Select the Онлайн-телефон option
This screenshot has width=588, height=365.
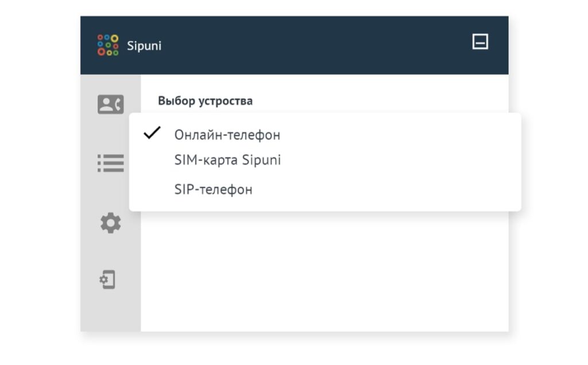(227, 135)
